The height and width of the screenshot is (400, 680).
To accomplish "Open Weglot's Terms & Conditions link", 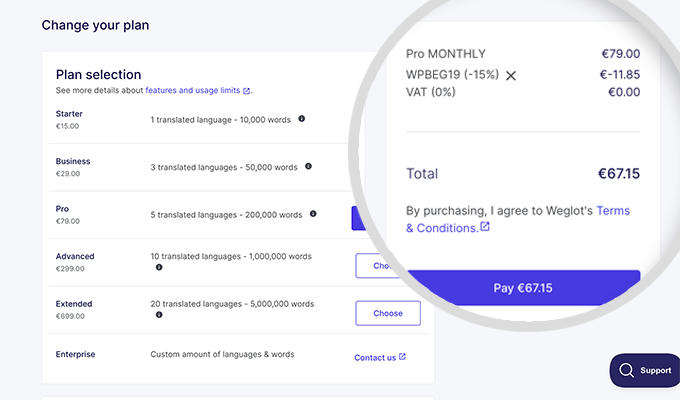I will pyautogui.click(x=518, y=219).
